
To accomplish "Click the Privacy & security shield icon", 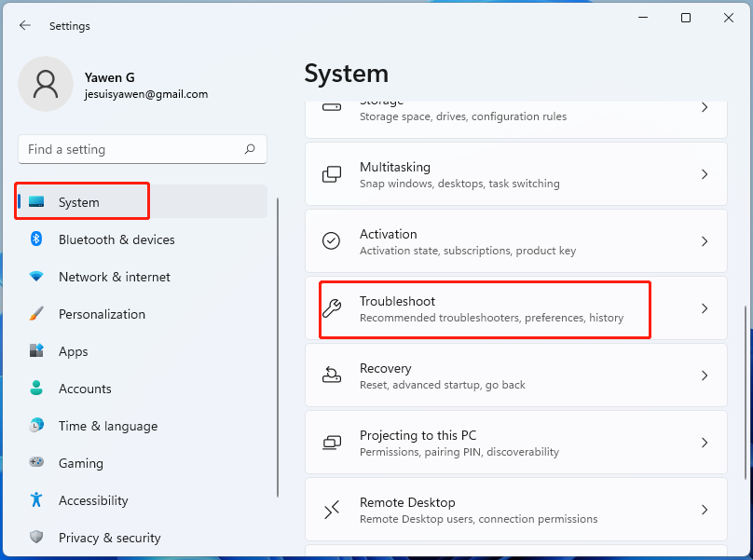I will (36, 537).
